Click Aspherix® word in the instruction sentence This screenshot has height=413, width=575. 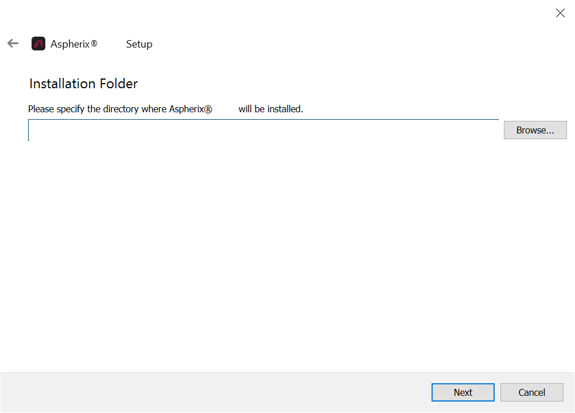190,109
